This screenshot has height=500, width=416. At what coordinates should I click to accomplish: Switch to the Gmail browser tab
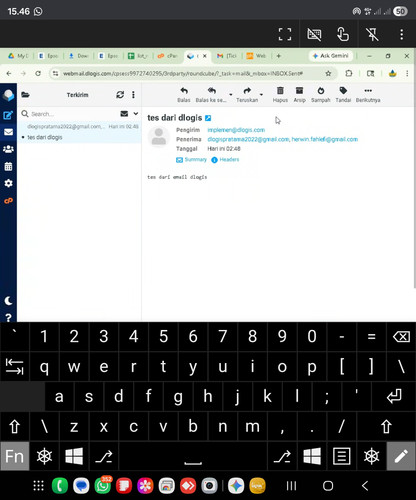tap(227, 56)
